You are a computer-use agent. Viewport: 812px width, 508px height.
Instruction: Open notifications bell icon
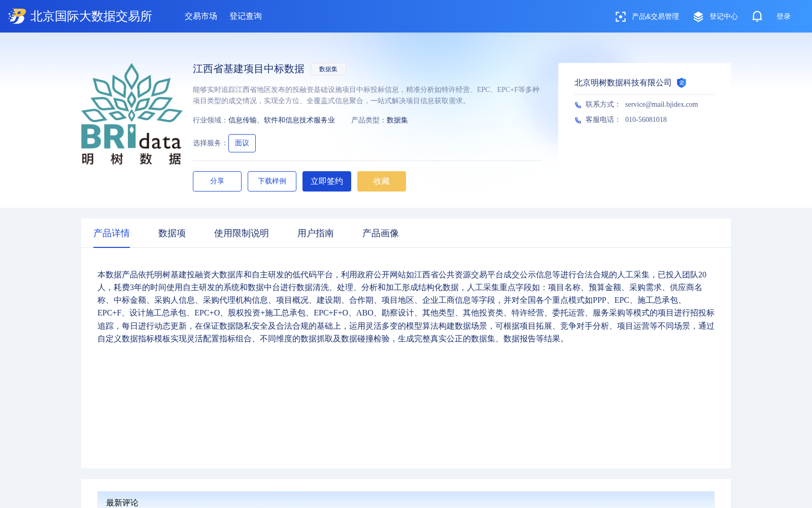coord(757,16)
